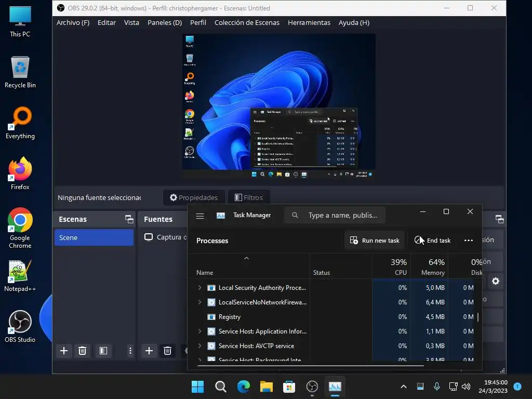Switch to OBS Studio in taskbar
Screen dimensions: 532x399
312,387
